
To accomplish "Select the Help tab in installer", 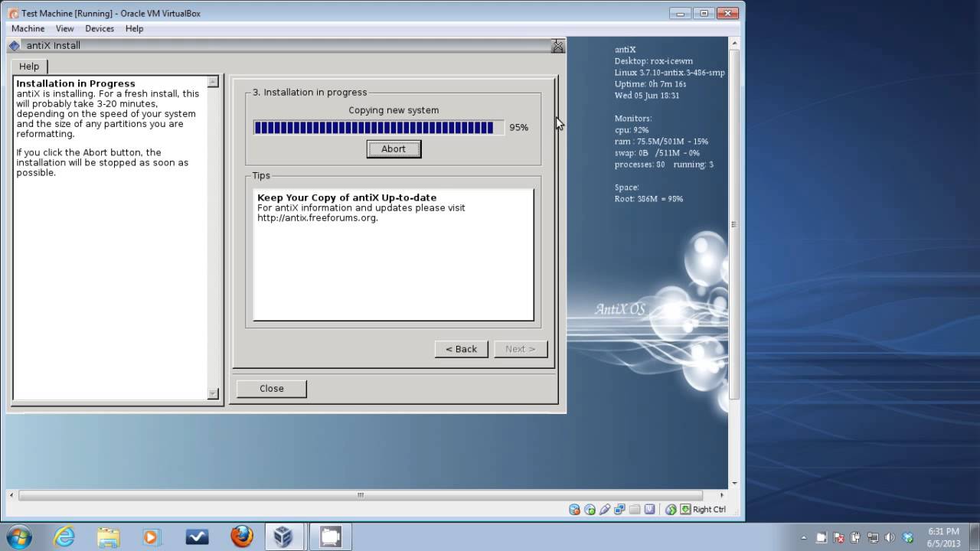I will click(29, 67).
